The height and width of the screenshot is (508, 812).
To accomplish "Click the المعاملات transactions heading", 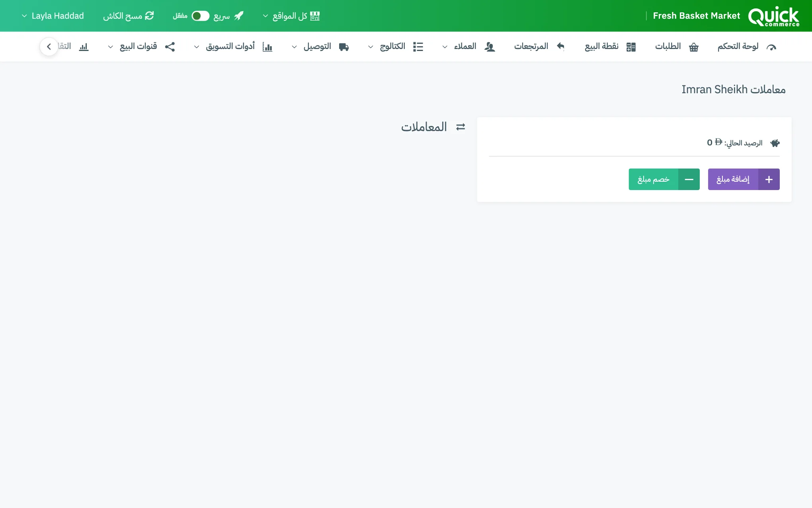I will (x=424, y=127).
